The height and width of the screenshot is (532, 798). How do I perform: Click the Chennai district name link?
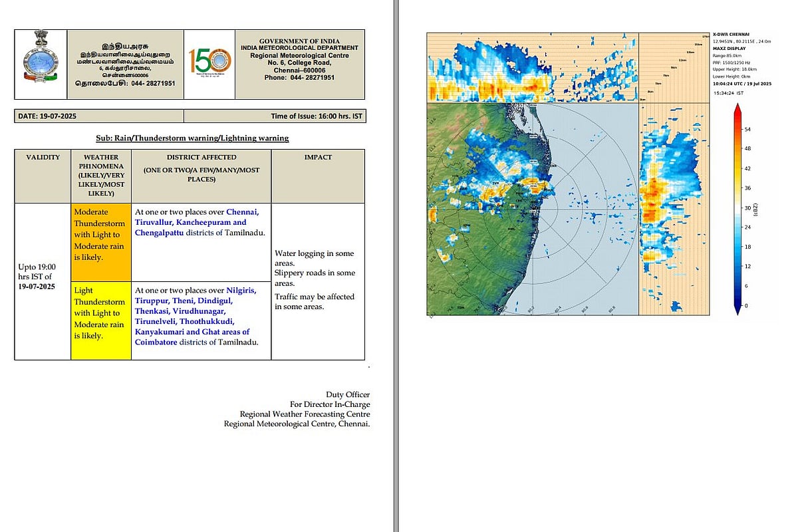(243, 211)
